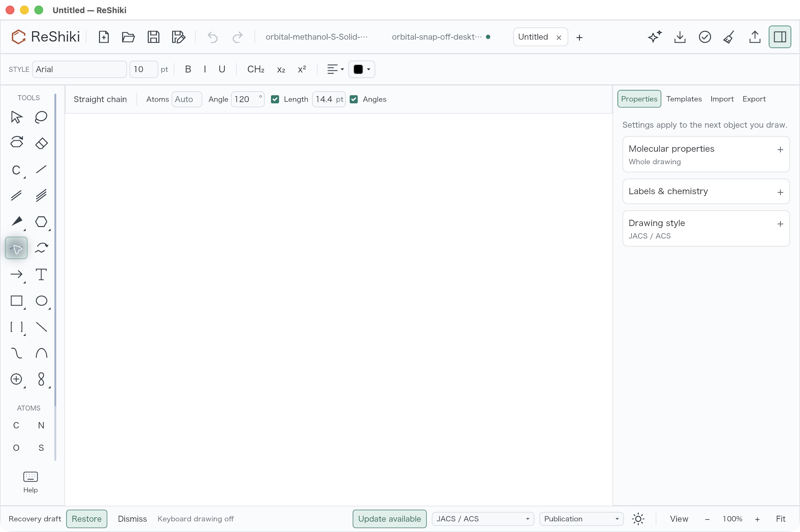Screen dimensions: 800x532
Task: Switch to the Import tab
Action: [722, 99]
